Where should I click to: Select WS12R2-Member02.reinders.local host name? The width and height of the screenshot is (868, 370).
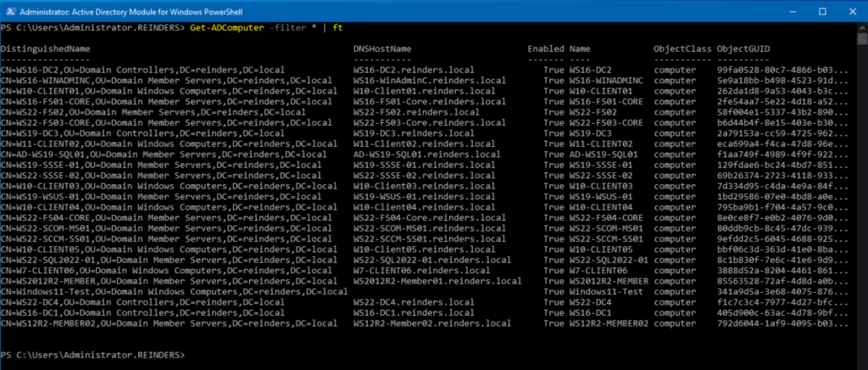click(x=432, y=322)
